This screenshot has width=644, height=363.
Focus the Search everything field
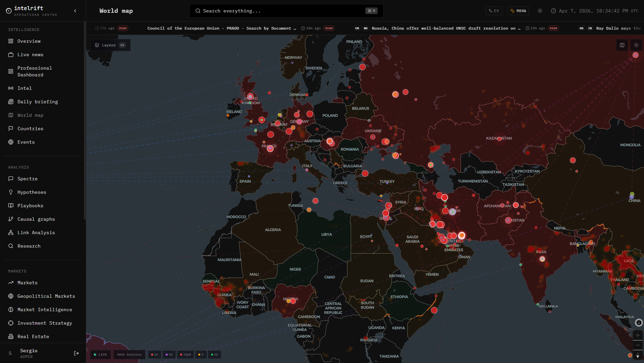coord(286,11)
